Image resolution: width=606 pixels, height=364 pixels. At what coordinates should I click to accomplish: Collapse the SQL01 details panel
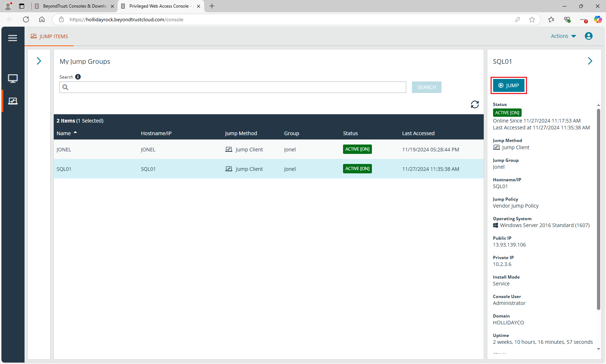coord(590,61)
